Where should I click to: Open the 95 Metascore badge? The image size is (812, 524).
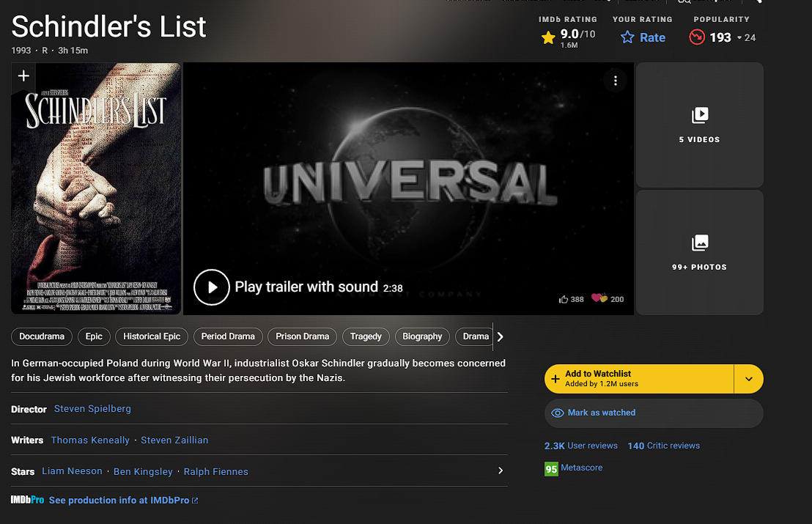551,469
